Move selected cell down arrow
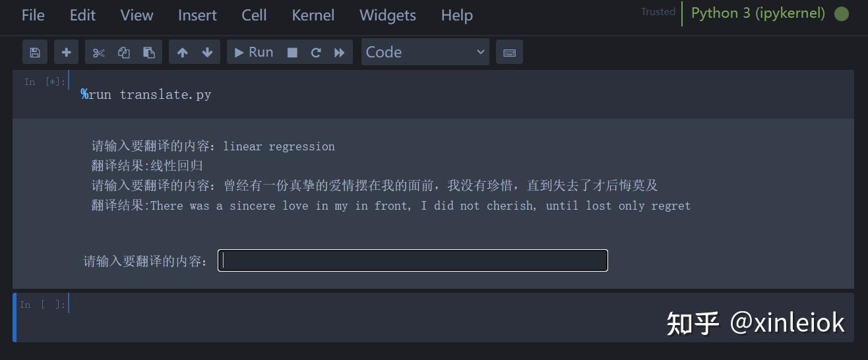The width and height of the screenshot is (868, 360). [207, 52]
